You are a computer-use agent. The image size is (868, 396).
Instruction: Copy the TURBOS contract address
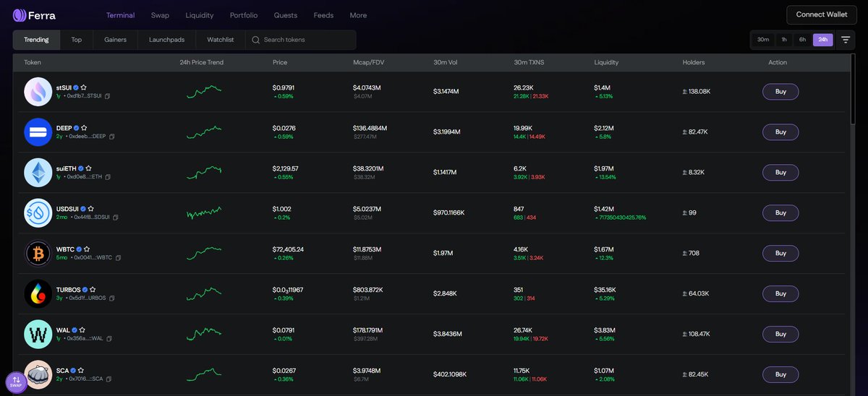click(111, 298)
